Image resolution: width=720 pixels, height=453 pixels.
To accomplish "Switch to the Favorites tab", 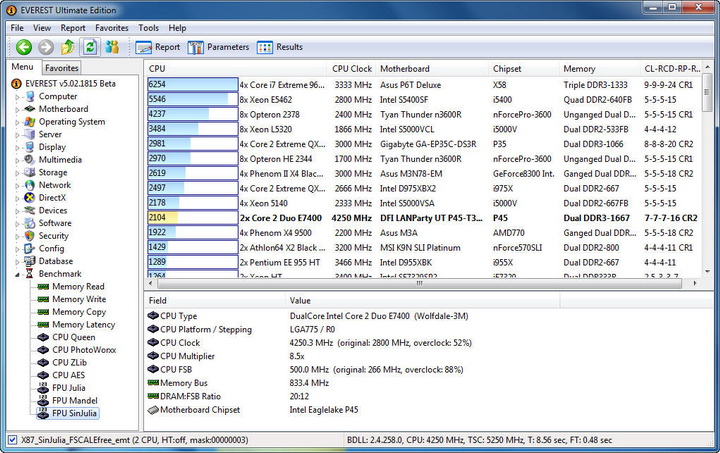I will (62, 68).
